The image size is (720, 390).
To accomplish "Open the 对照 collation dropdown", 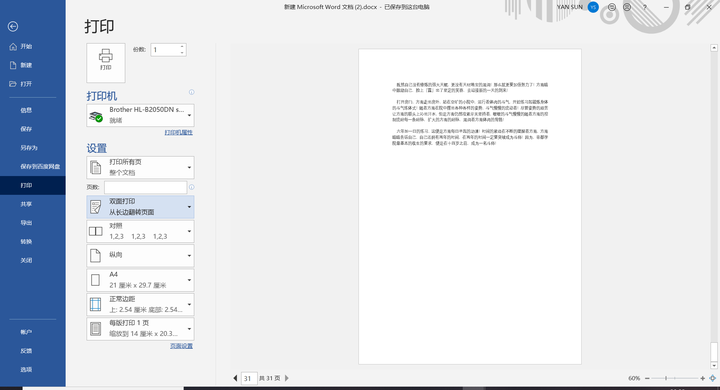I will coord(140,231).
